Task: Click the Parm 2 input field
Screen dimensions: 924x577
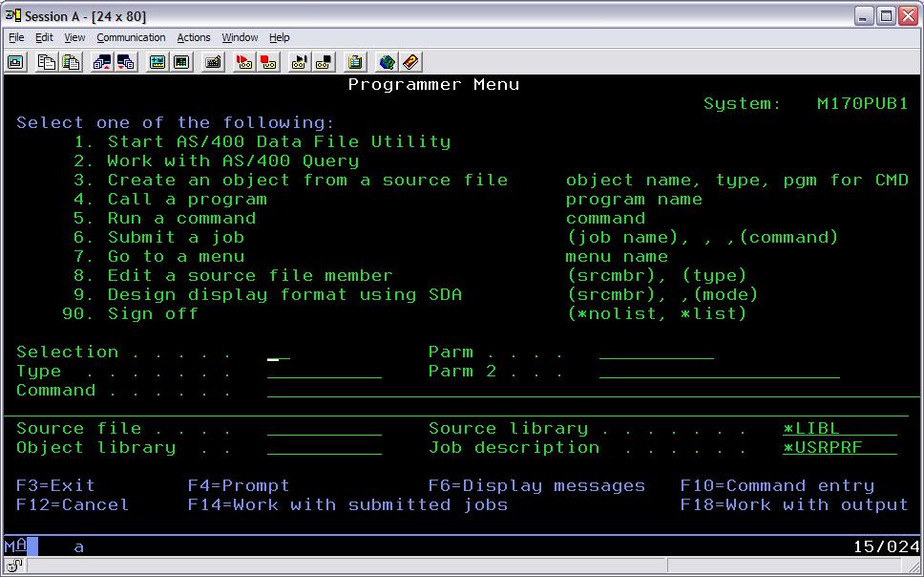Action: coord(720,371)
